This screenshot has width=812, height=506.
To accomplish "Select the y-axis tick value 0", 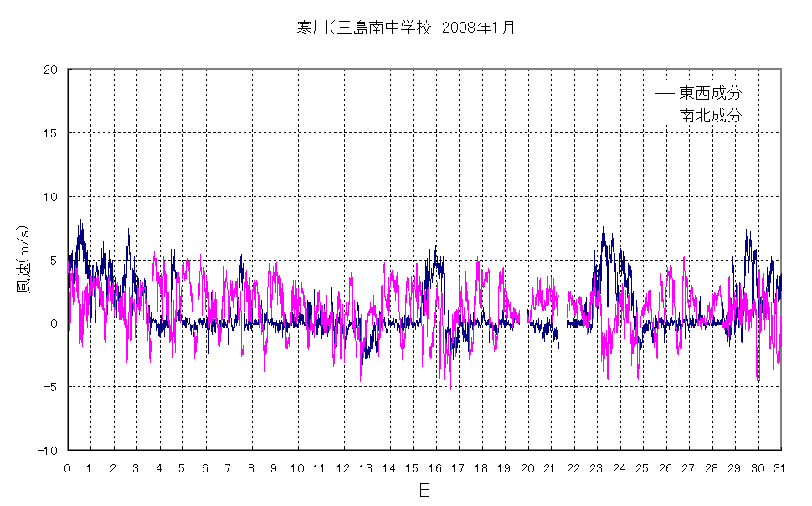I will (54, 323).
